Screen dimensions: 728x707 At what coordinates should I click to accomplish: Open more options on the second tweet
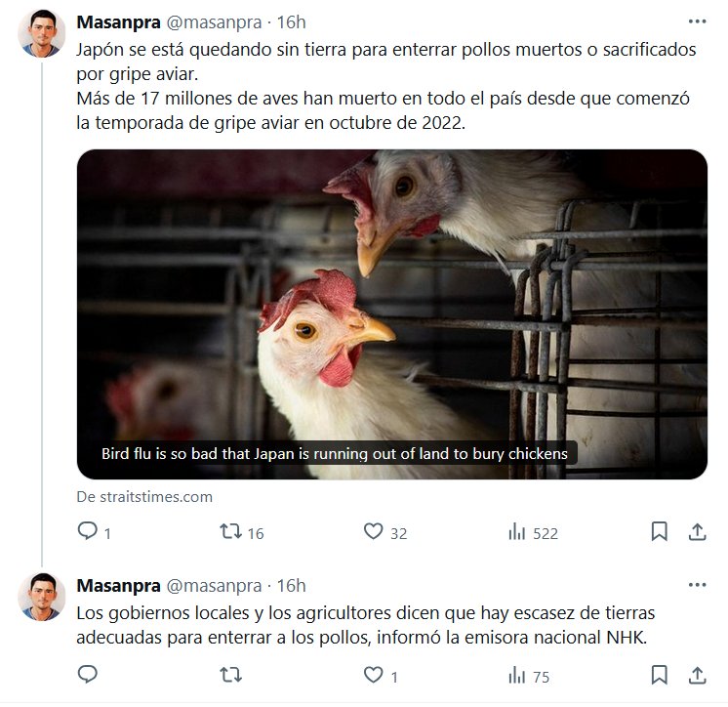tap(697, 585)
